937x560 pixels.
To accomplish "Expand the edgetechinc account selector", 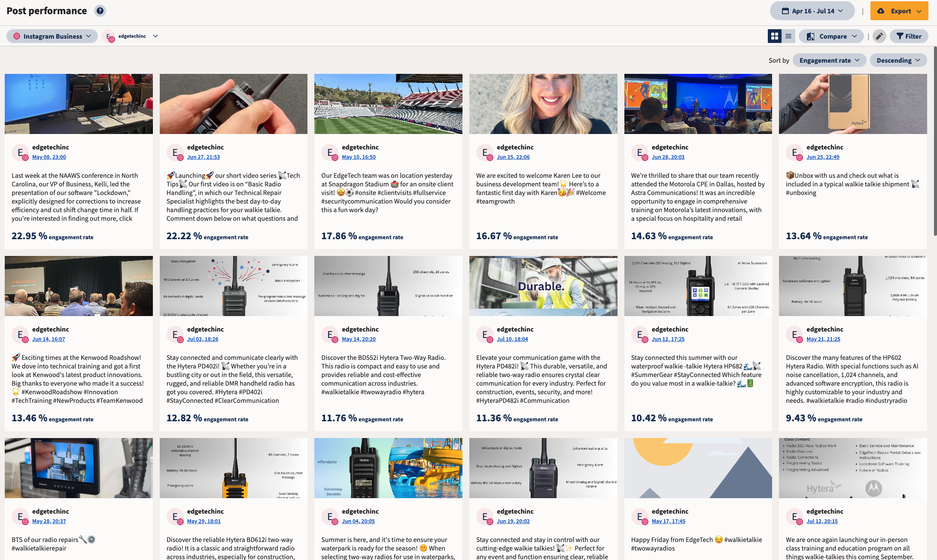I will (132, 36).
